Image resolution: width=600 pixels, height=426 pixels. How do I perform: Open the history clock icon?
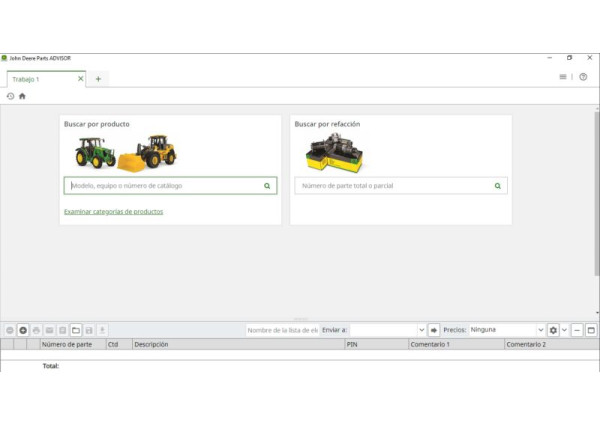[10, 96]
